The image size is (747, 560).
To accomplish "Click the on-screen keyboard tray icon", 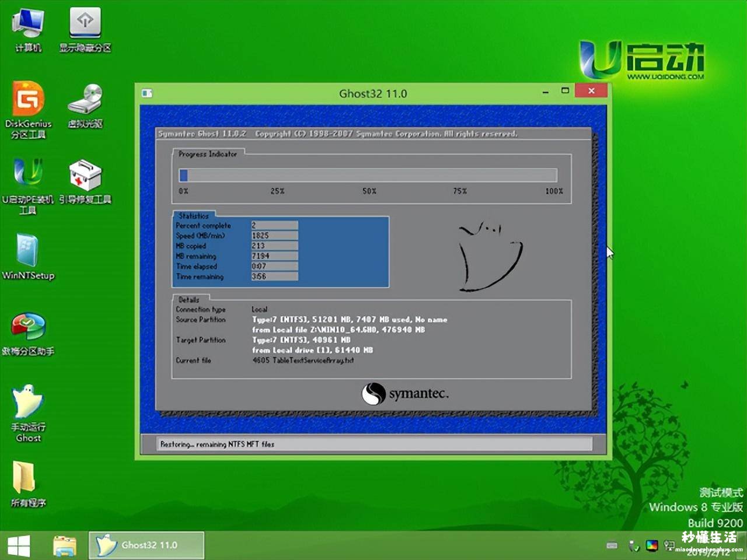I will point(612,545).
